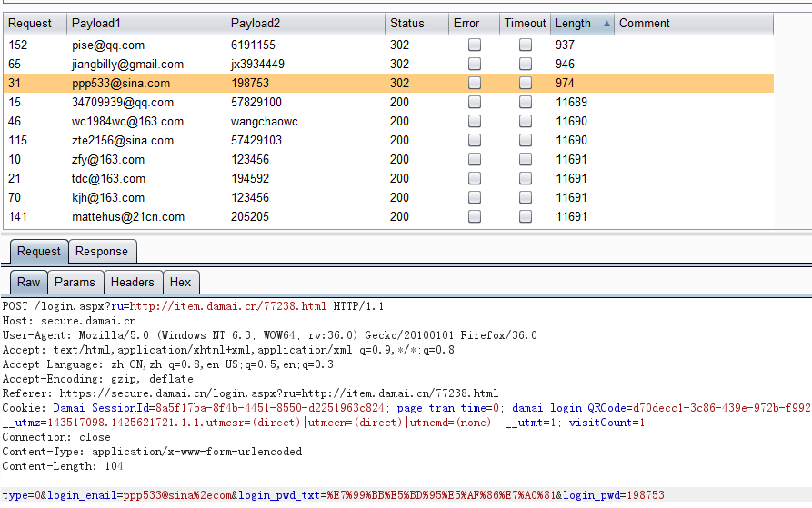Screen dimensions: 812x508
Task: Select row with 34709939@qq.com
Action: [x=388, y=103]
